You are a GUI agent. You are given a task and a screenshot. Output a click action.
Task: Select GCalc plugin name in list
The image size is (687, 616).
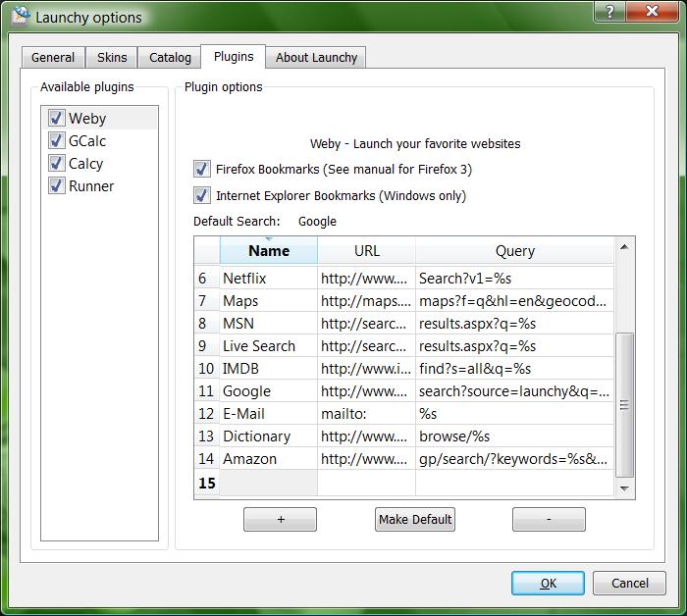click(x=87, y=141)
